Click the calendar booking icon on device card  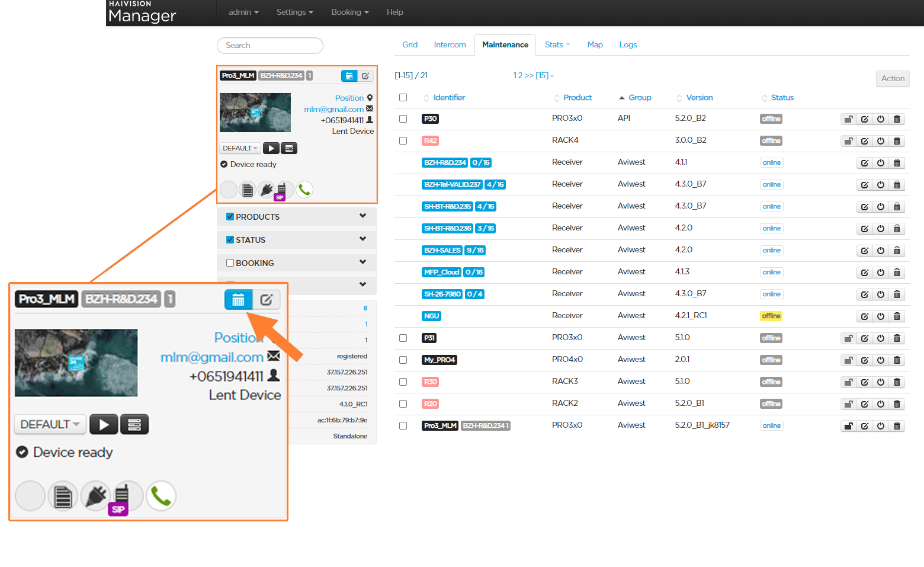[x=349, y=76]
